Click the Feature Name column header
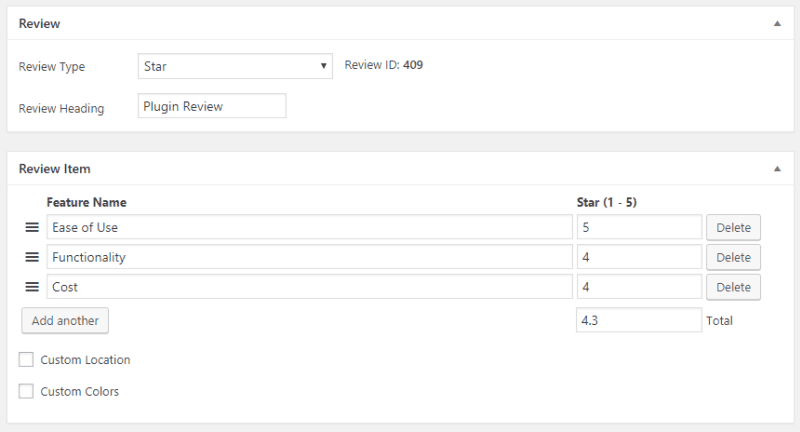800x432 pixels. [x=87, y=202]
